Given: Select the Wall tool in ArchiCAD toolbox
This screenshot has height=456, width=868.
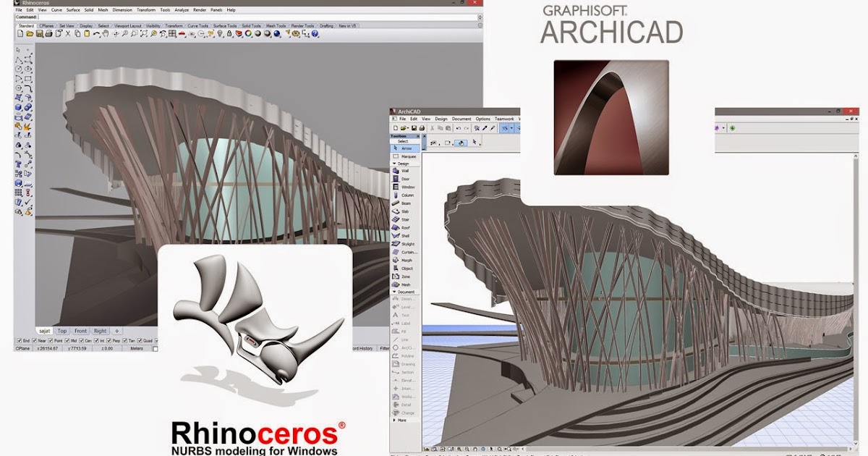Looking at the screenshot, I should click(x=406, y=171).
